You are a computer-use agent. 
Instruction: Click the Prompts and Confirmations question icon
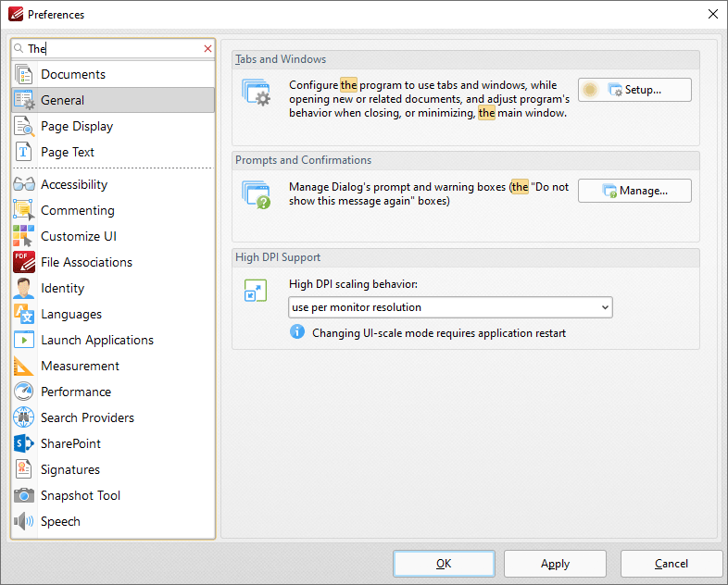[257, 194]
